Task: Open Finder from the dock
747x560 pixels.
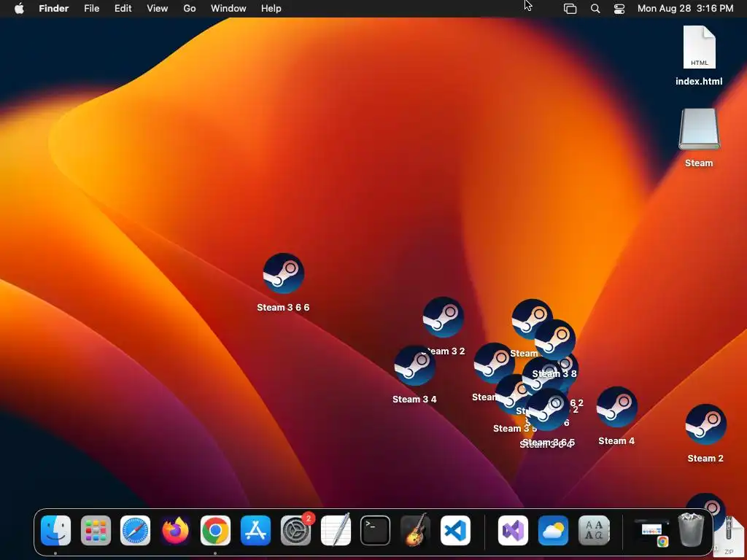Action: pos(55,530)
